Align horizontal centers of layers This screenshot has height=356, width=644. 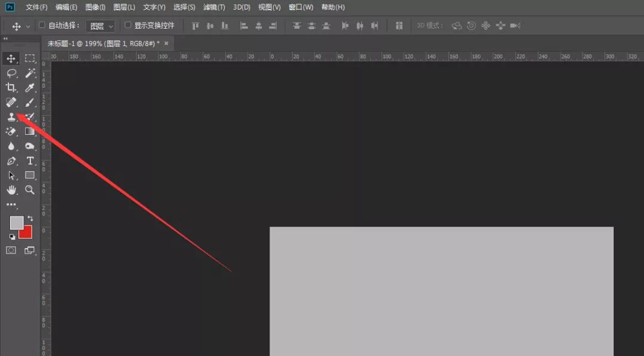(x=259, y=26)
